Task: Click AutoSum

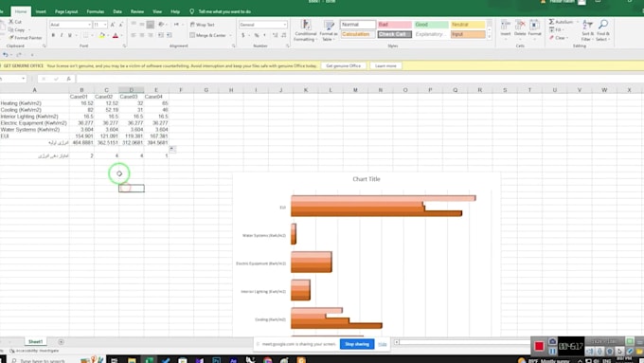Action: [561, 22]
